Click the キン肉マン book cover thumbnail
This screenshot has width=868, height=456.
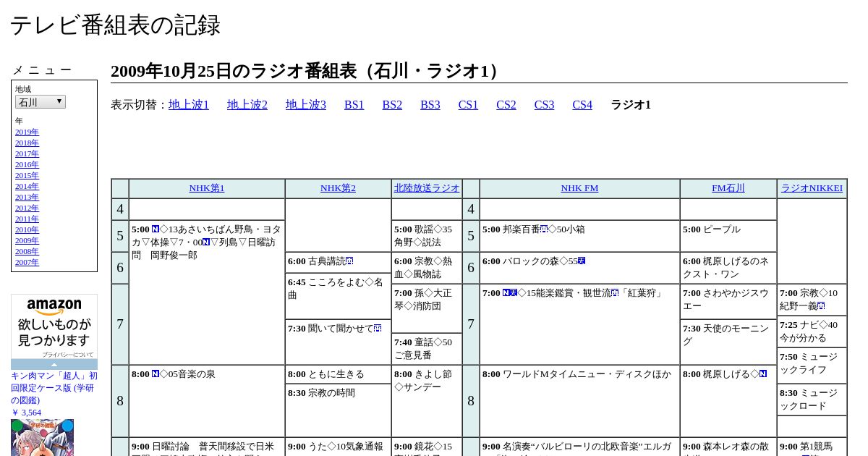point(42,437)
